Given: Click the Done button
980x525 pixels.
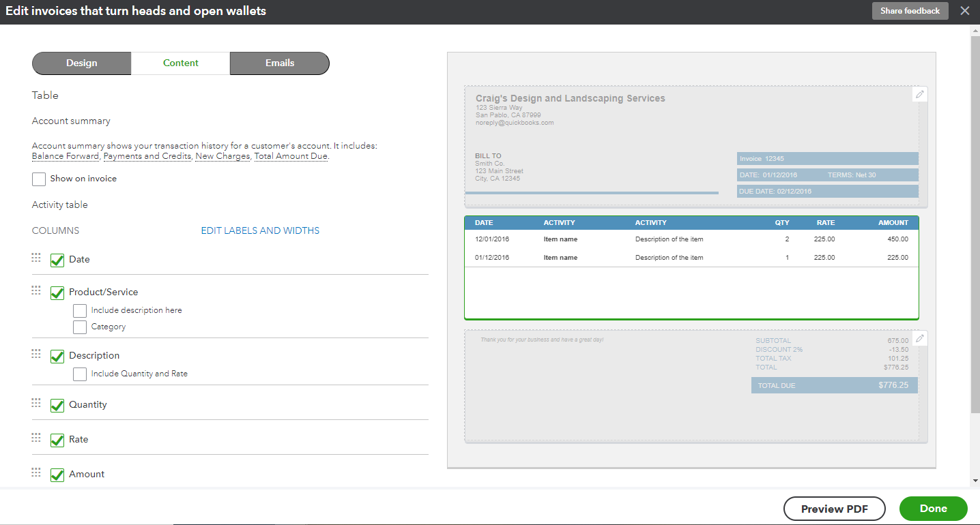Looking at the screenshot, I should [x=933, y=508].
